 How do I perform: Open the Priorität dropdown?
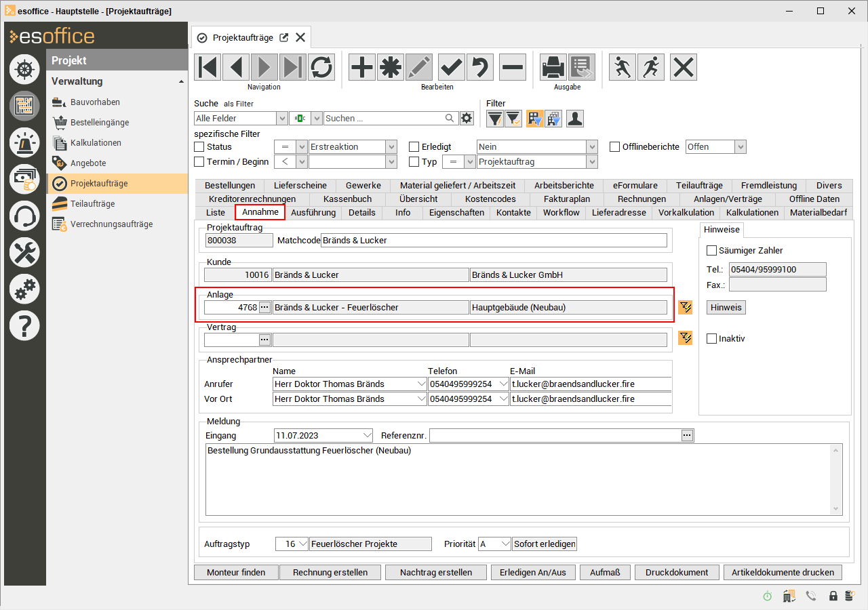[505, 544]
